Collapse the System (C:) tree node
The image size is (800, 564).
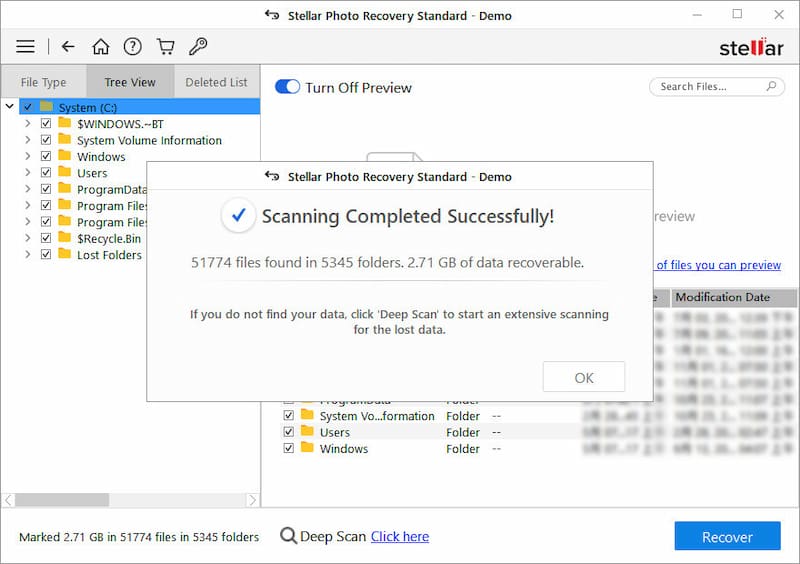point(10,107)
